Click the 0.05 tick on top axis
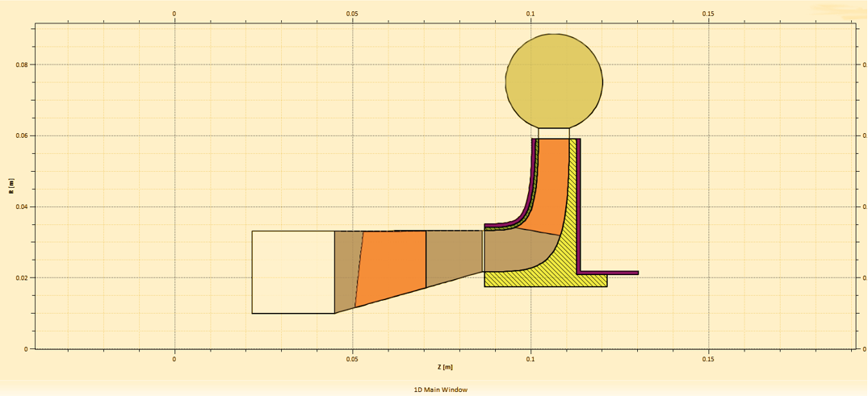Screen dimensions: 868x396 [352, 14]
